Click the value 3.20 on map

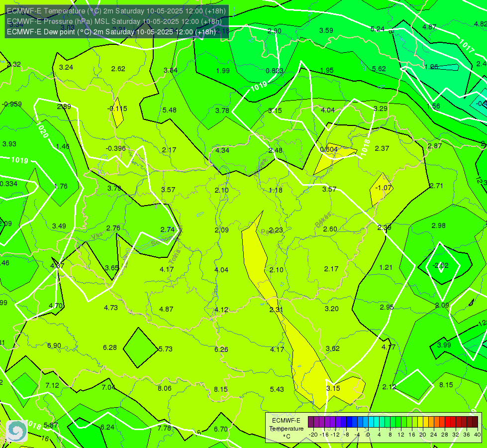[x=331, y=309]
